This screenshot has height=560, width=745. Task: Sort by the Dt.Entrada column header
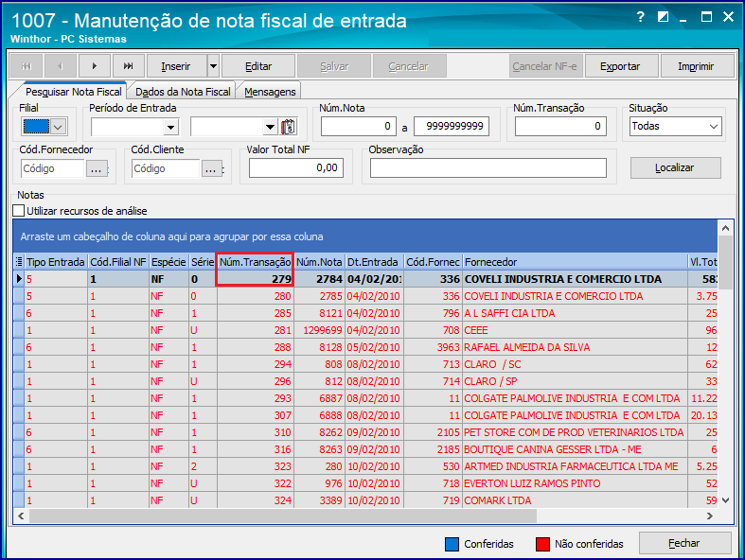[374, 262]
